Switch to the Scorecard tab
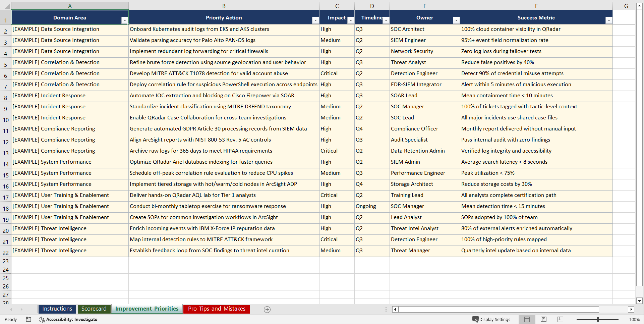The image size is (644, 324). pos(94,309)
